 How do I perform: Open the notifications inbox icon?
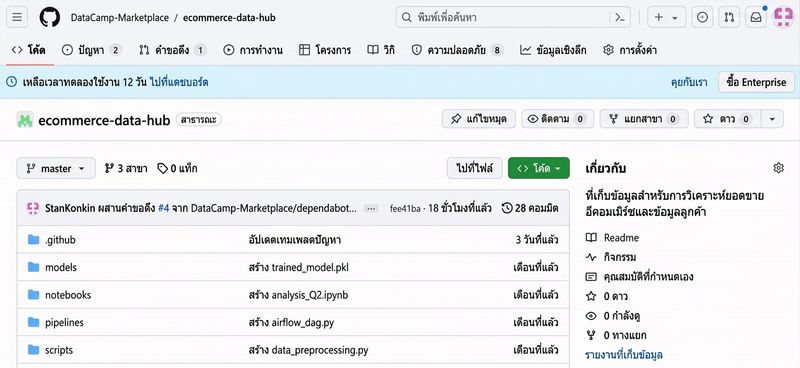[756, 17]
